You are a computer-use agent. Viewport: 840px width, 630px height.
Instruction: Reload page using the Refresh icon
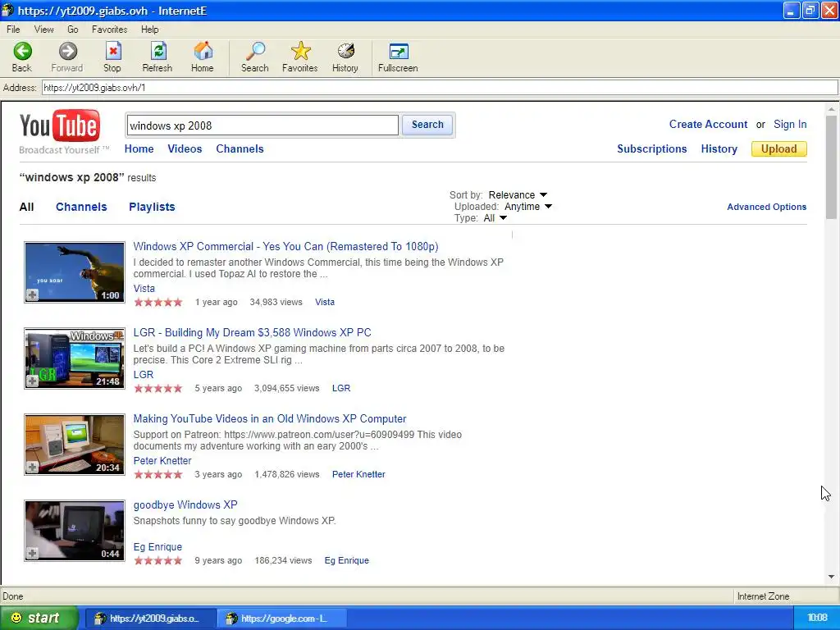157,57
